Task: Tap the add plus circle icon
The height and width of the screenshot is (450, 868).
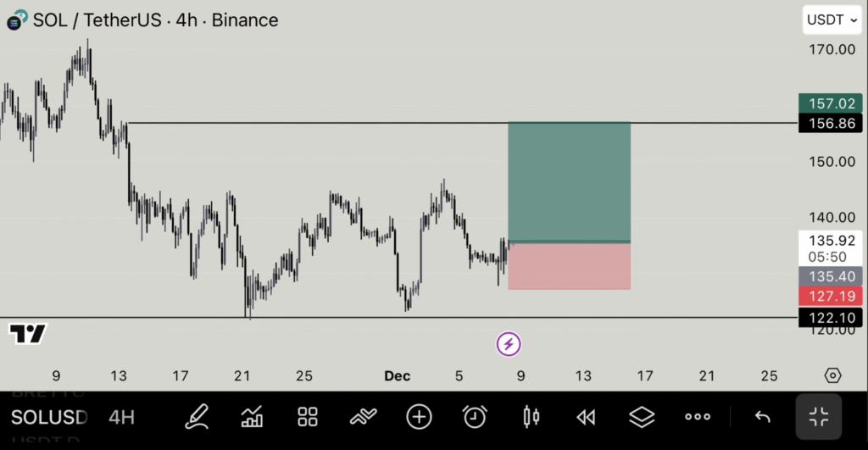Action: pyautogui.click(x=419, y=416)
